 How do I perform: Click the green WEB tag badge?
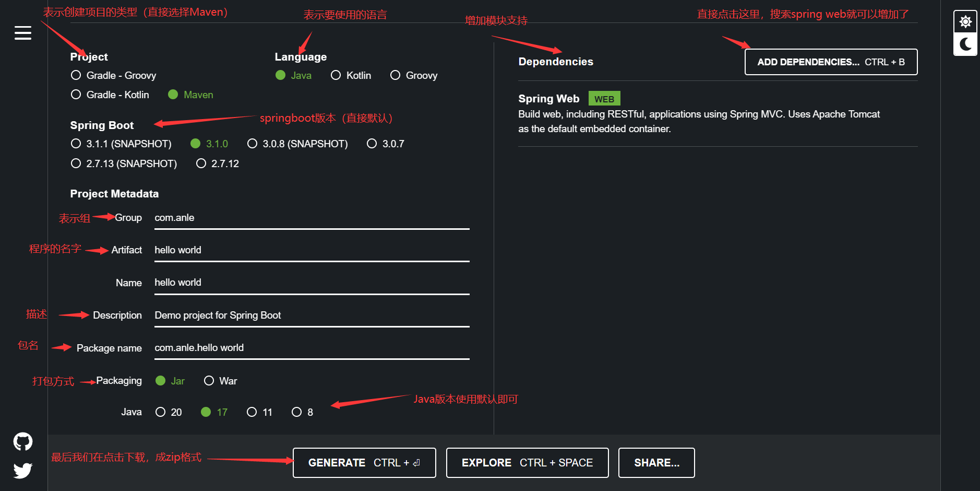pyautogui.click(x=604, y=99)
